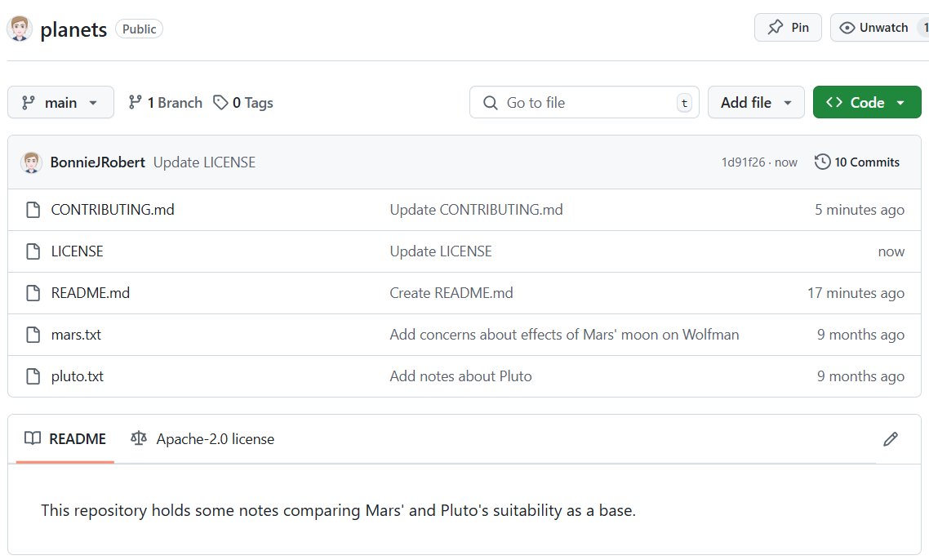Click the pencil edit README icon

click(x=890, y=439)
